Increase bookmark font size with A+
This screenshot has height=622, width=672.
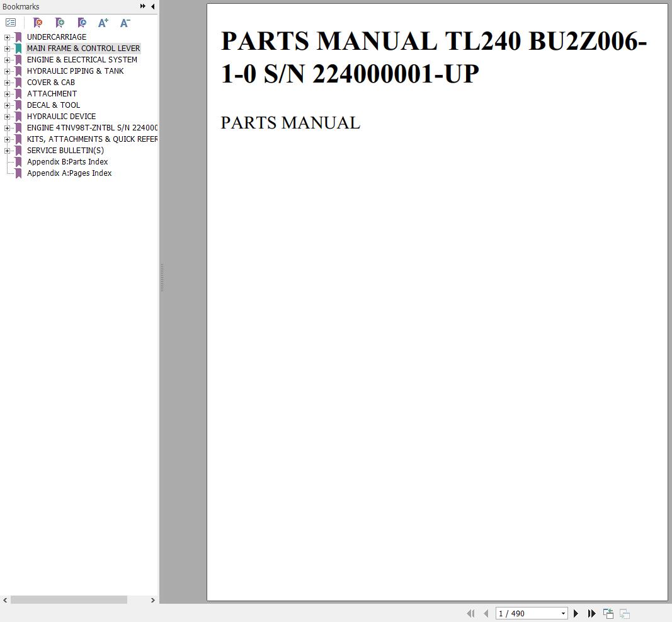click(x=103, y=22)
